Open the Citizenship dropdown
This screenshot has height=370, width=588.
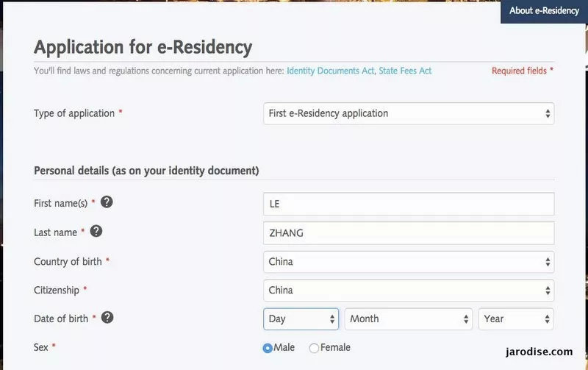coord(409,291)
